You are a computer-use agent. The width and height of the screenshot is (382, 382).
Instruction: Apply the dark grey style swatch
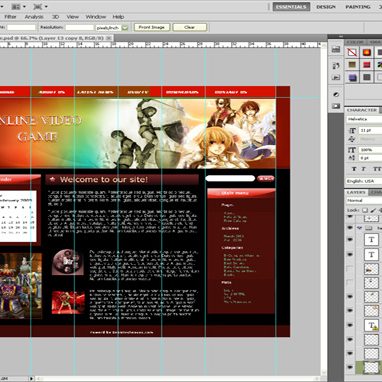point(367,78)
